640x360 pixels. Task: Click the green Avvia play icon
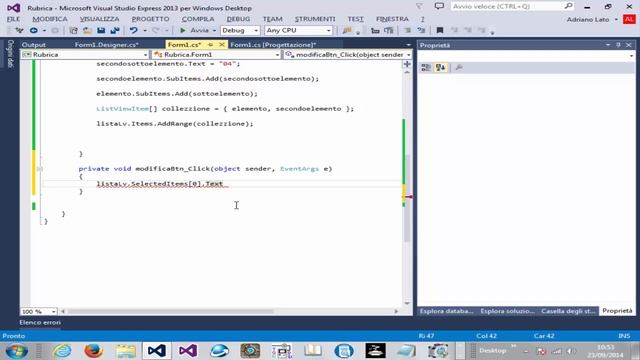(x=183, y=30)
